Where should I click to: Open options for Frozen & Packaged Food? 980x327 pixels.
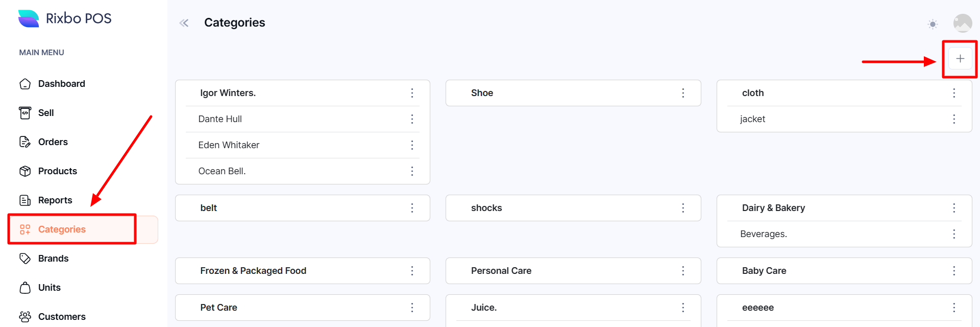point(412,271)
